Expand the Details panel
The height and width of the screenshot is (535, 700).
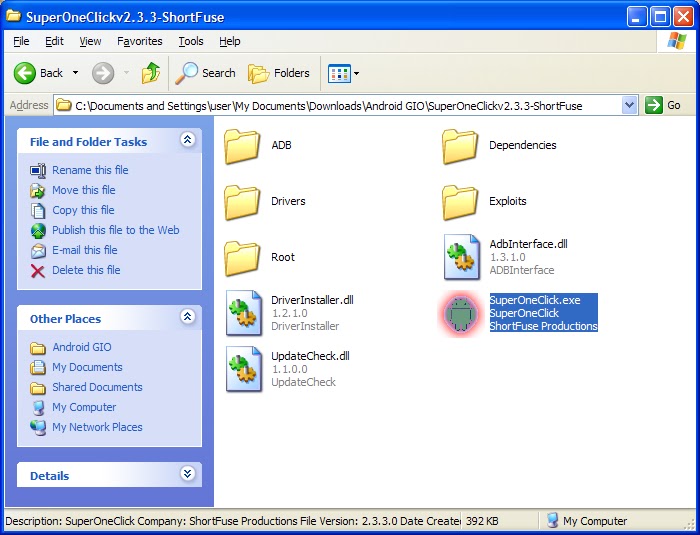(188, 473)
